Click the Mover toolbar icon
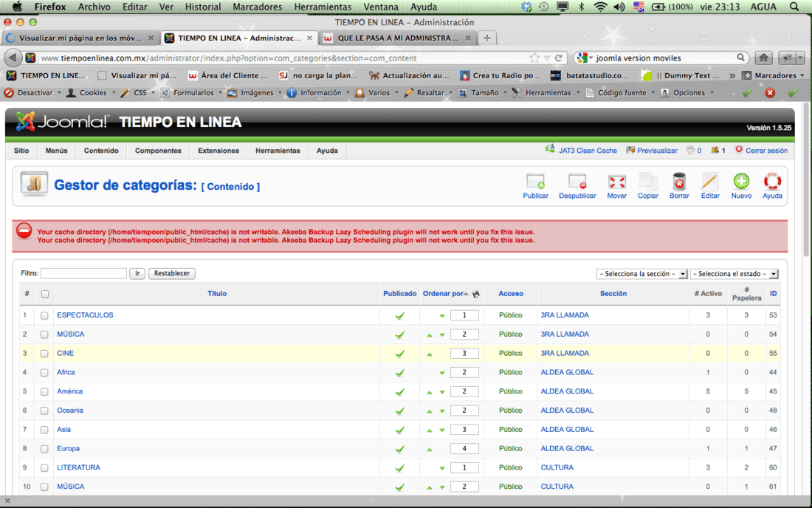Screen dimensions: 812x508 click(x=617, y=182)
